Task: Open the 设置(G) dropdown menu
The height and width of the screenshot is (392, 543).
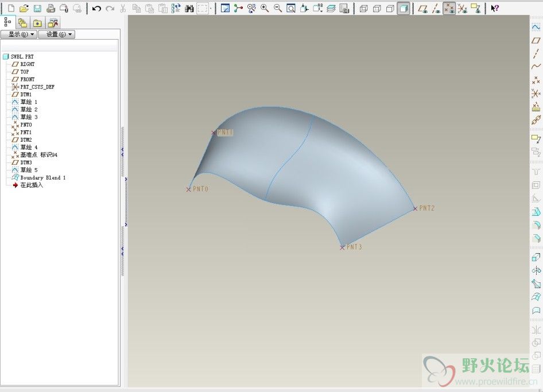Action: [x=56, y=34]
